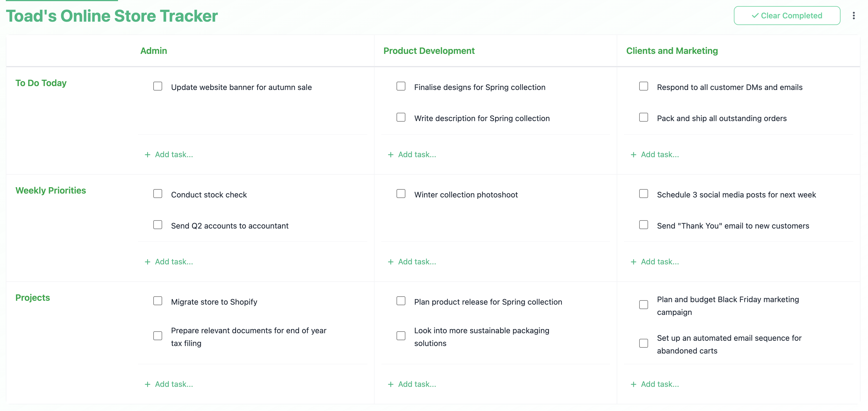Check off Update website banner for autumn sale
This screenshot has width=868, height=411.
[158, 86]
